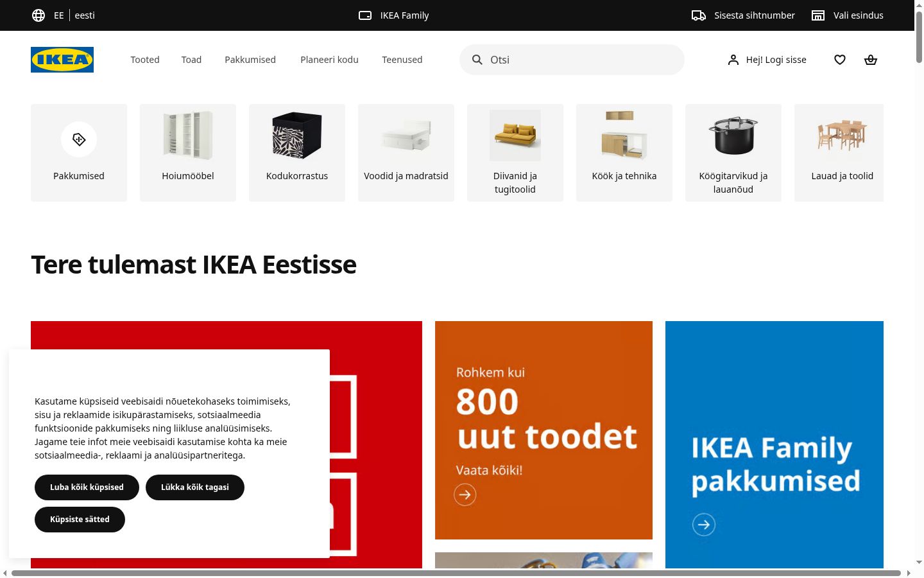Image resolution: width=924 pixels, height=578 pixels.
Task: Click the vertical scrollbar thumb
Action: pyautogui.click(x=919, y=37)
